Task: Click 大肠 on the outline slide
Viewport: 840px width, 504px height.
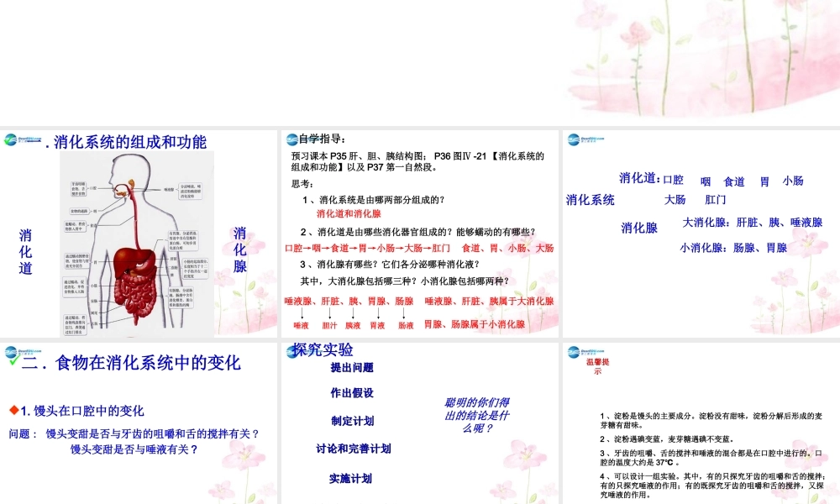Action: pos(675,200)
